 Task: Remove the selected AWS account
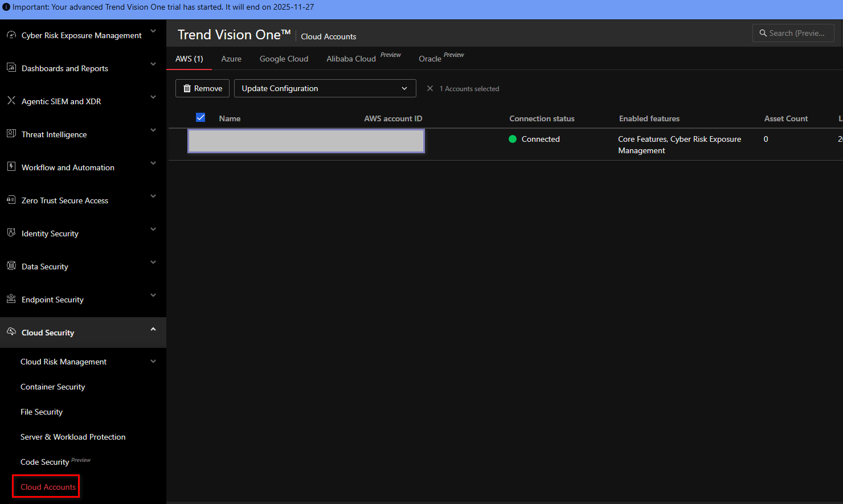click(x=202, y=88)
